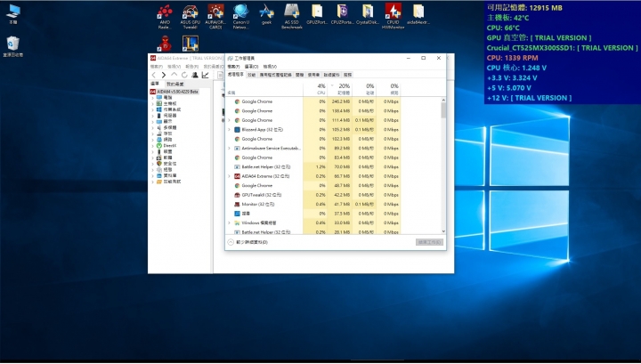Select the Blizzard App process icon
This screenshot has width=641, height=364.
point(237,130)
